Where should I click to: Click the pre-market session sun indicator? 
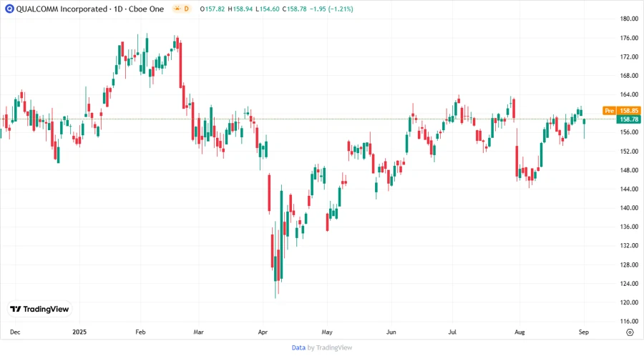[x=177, y=9]
